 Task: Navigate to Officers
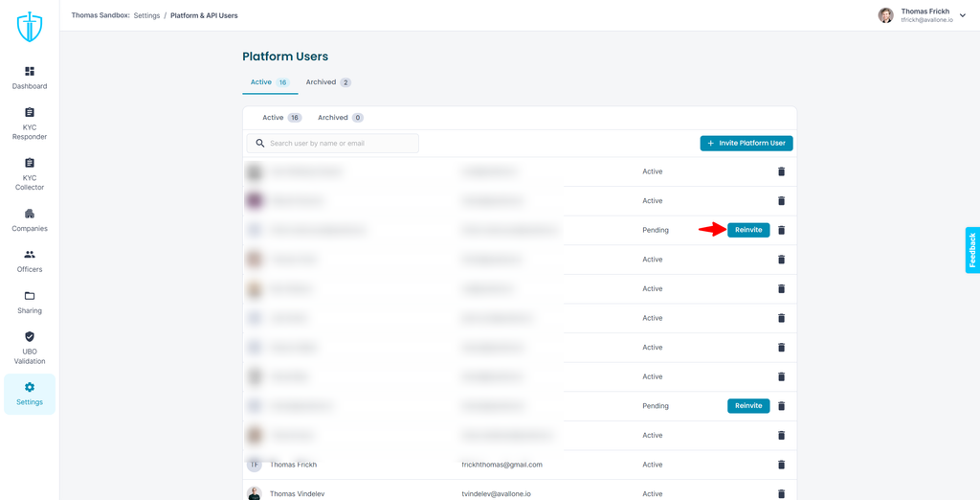(30, 261)
